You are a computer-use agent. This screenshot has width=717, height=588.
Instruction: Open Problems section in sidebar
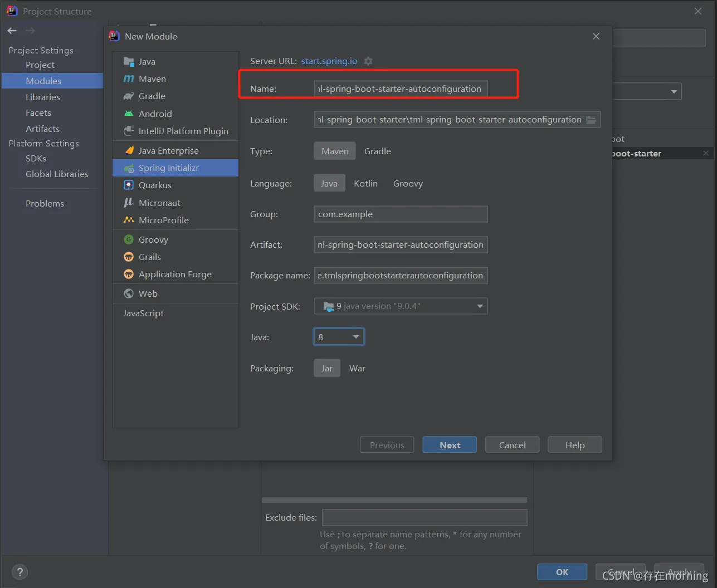pyautogui.click(x=45, y=203)
